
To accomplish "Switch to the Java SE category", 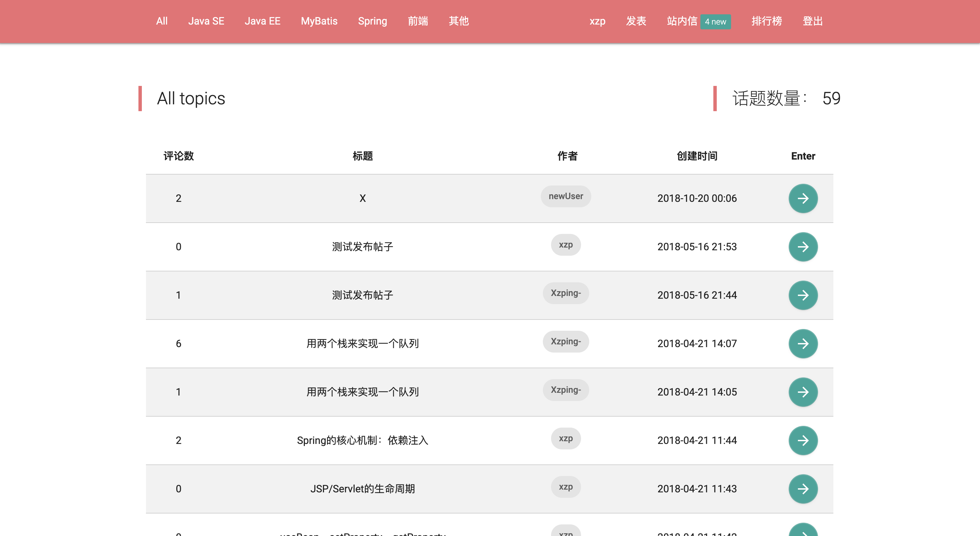I will pyautogui.click(x=206, y=21).
